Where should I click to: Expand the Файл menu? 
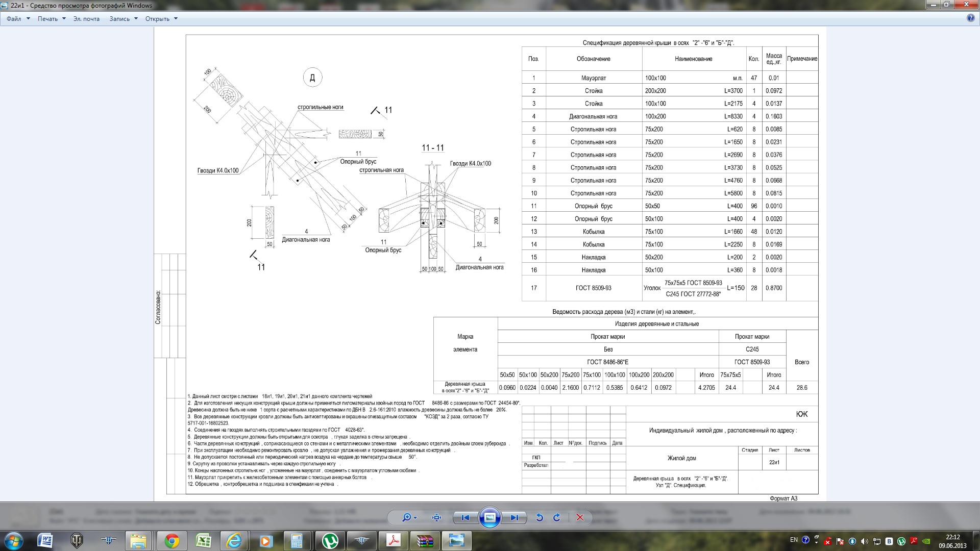pyautogui.click(x=18, y=19)
